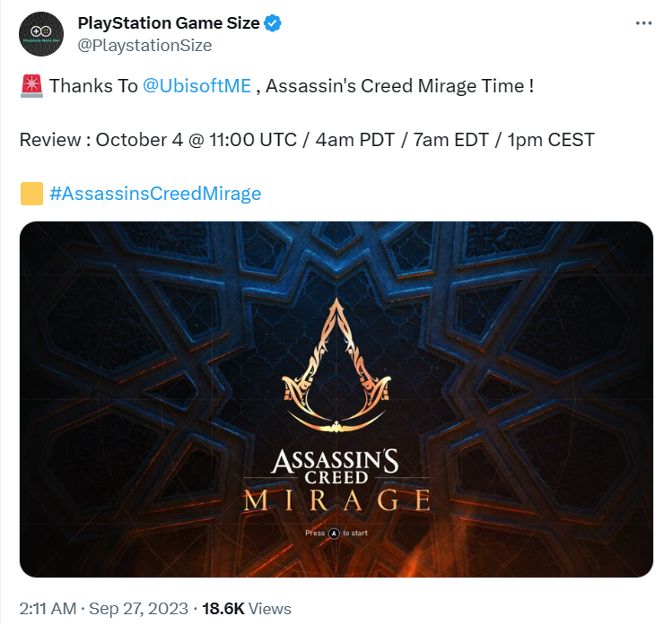Click the Review October 4 tweet text
This screenshot has width=672, height=625.
pos(307,140)
